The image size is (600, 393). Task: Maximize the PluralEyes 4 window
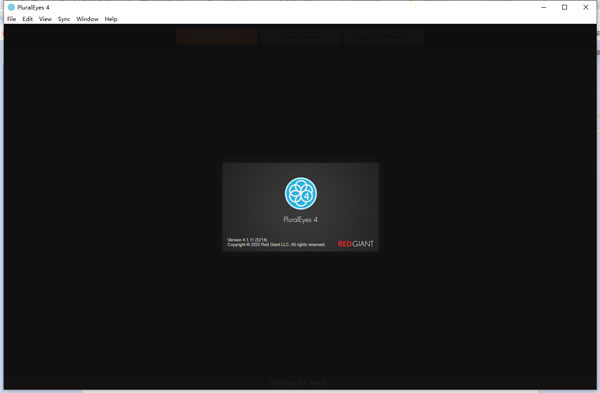[564, 7]
